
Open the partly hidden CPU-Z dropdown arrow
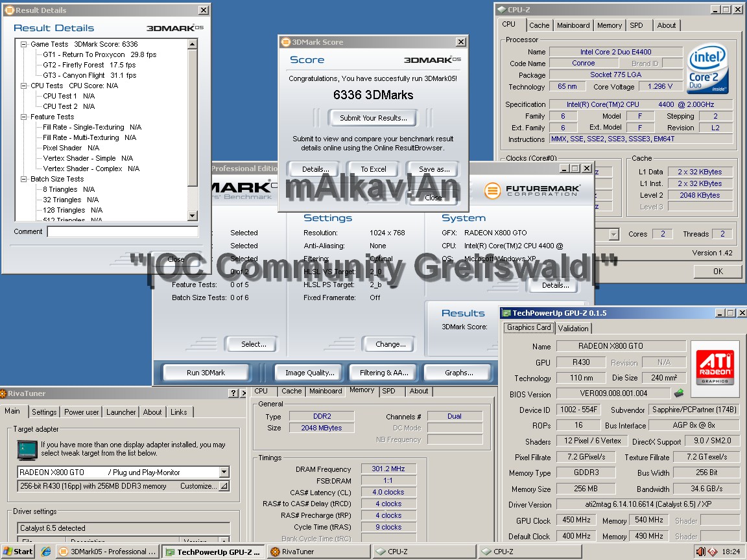click(613, 234)
